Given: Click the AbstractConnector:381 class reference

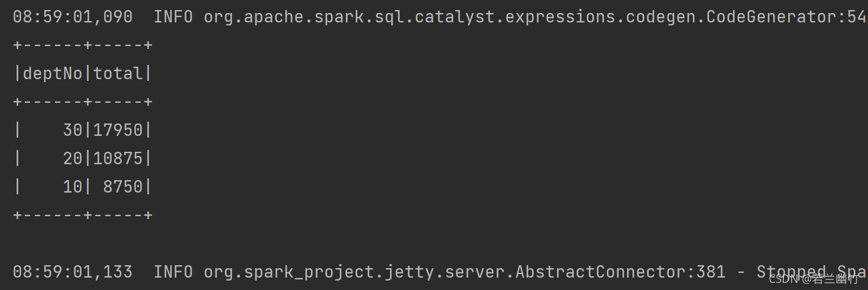Looking at the screenshot, I should pyautogui.click(x=620, y=272).
